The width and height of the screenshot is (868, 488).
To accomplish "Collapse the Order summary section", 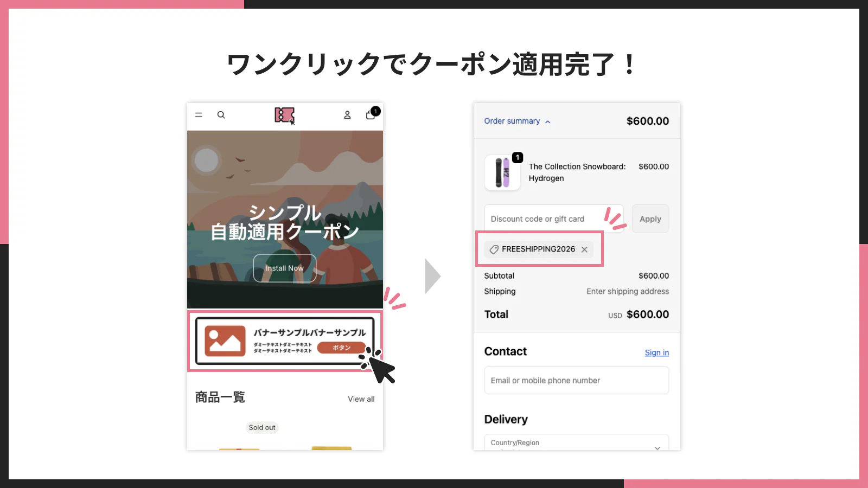I will (548, 121).
